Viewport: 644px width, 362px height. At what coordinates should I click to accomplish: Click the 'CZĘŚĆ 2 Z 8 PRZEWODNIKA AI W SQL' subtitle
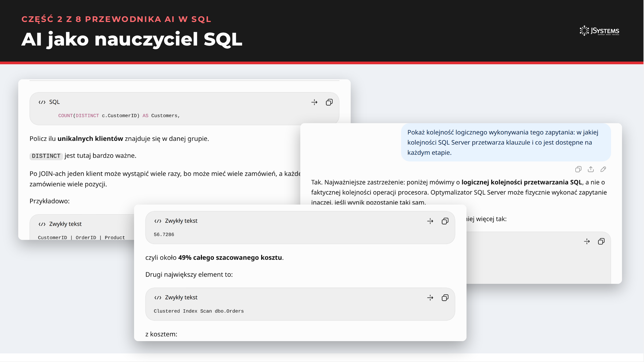click(116, 19)
